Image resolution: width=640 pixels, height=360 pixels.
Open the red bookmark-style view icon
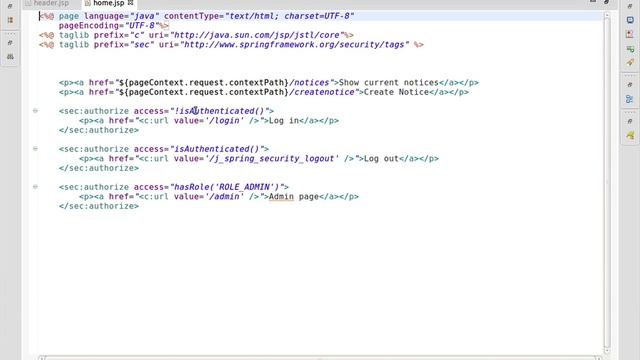click(630, 35)
